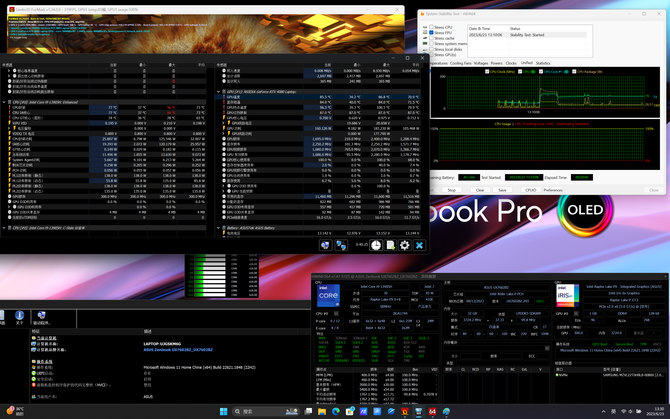Enable Stress system memory checkbox
The width and height of the screenshot is (670, 419).
[432, 44]
